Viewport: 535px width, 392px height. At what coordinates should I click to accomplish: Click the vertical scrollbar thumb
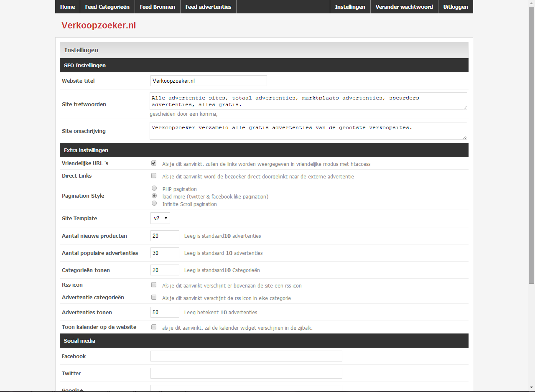532,145
